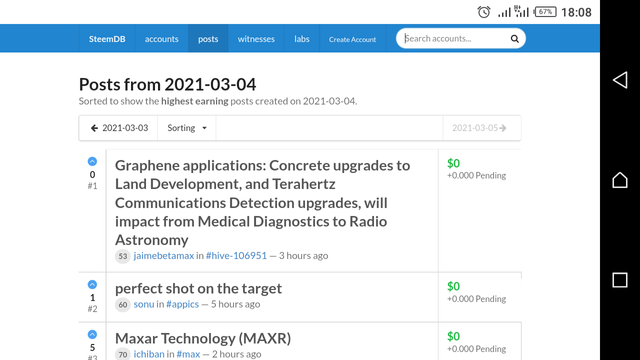Click the magnifying glass search icon
The height and width of the screenshot is (360, 640).
pyautogui.click(x=514, y=39)
